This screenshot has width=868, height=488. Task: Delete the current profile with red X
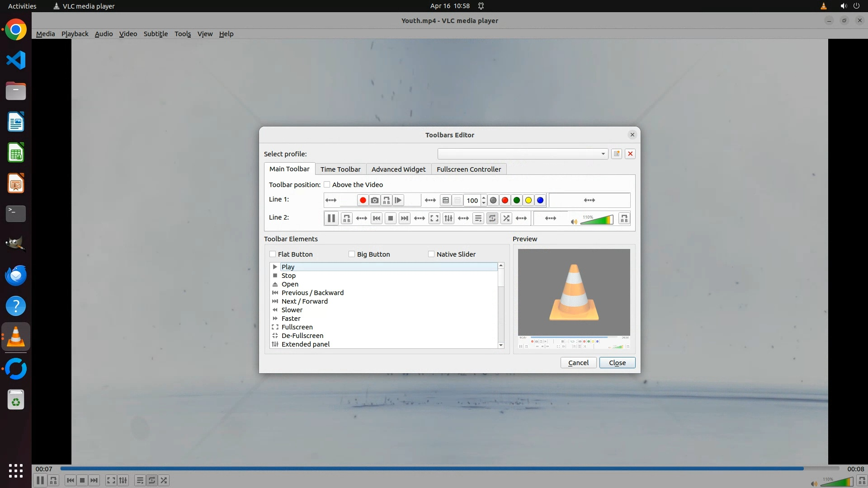pos(630,154)
